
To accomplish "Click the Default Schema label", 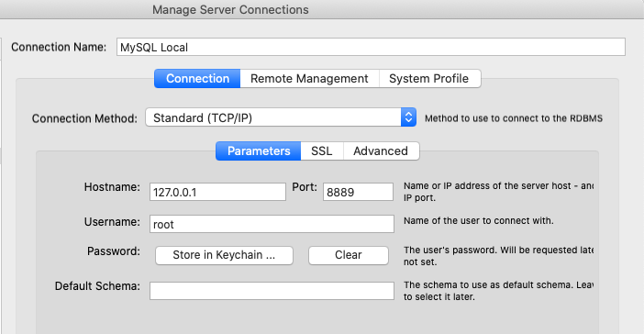I will point(97,286).
